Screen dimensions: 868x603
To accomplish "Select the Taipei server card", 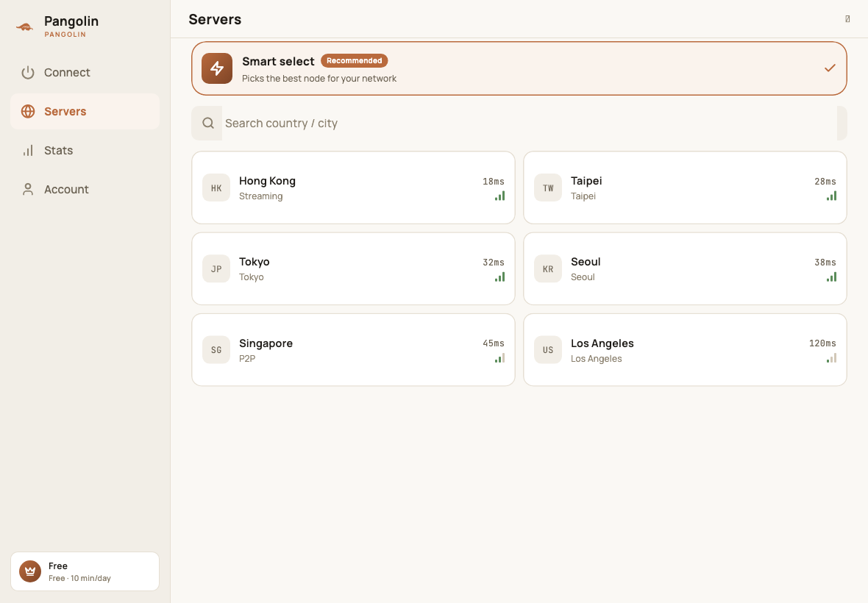I will [x=685, y=188].
